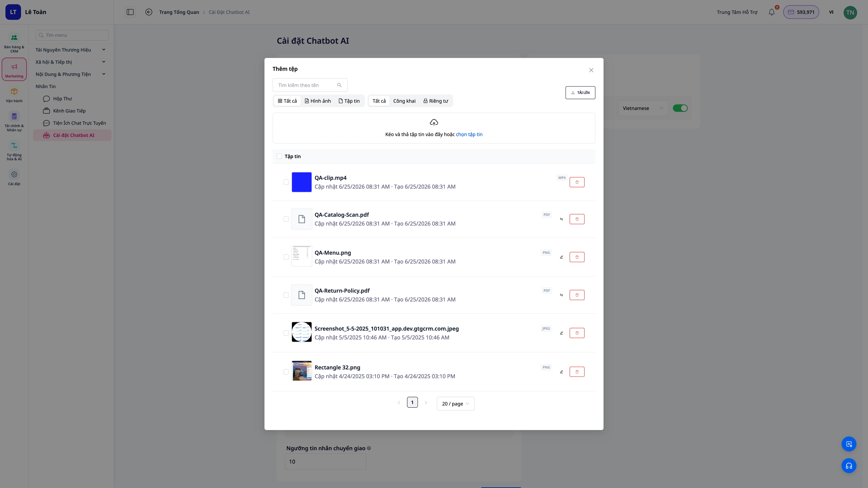Click the LT workspace logo

pyautogui.click(x=13, y=12)
